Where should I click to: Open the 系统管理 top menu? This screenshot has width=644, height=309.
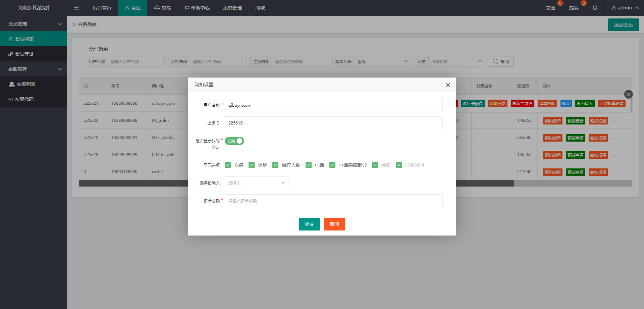tap(232, 8)
